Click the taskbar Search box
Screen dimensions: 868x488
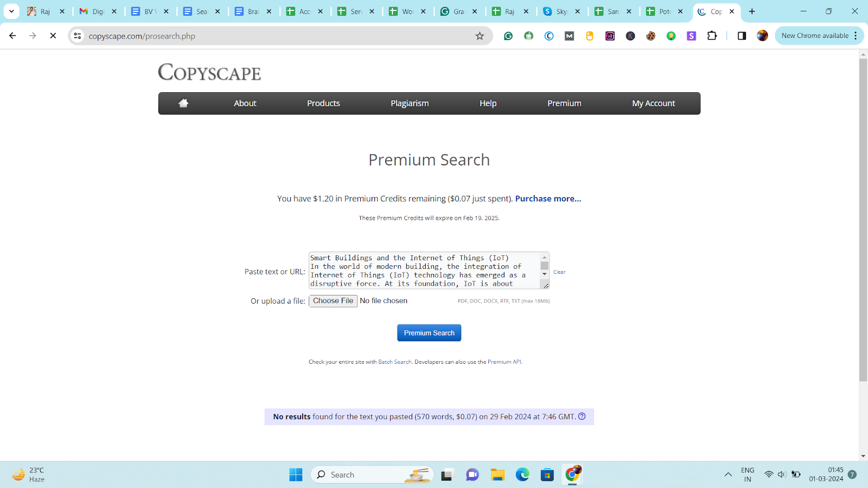[x=372, y=475]
